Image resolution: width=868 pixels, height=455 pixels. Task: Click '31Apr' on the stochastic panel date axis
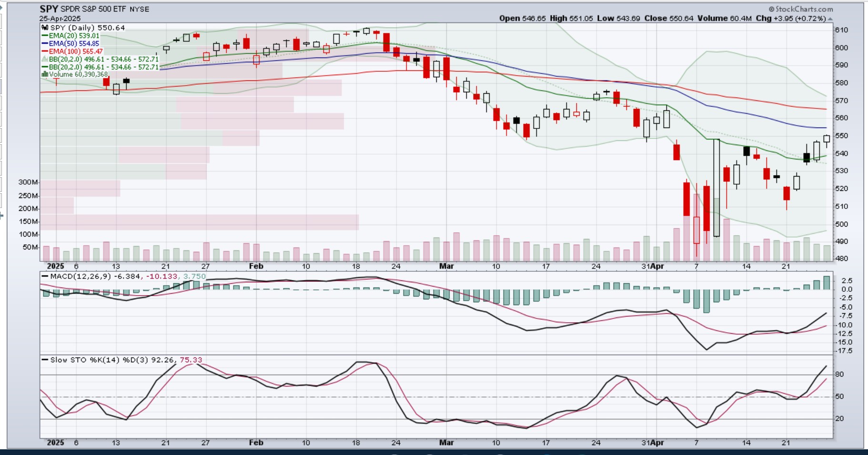[x=653, y=443]
